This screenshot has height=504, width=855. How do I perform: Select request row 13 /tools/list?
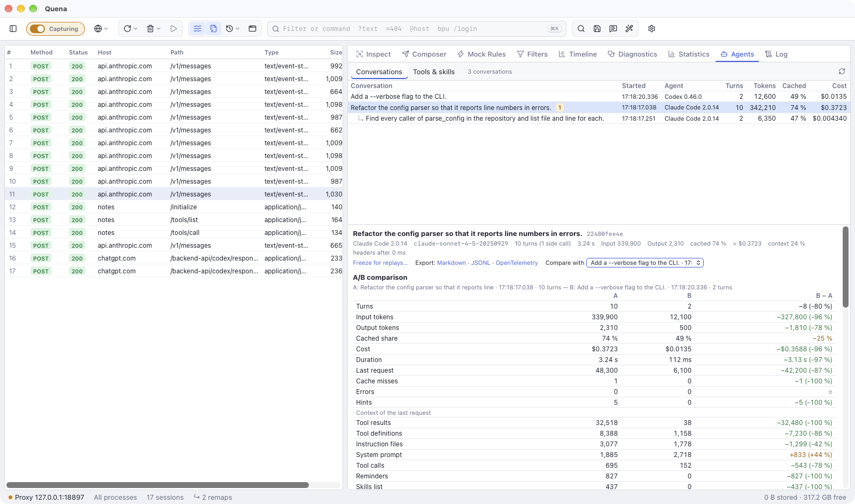tap(174, 220)
